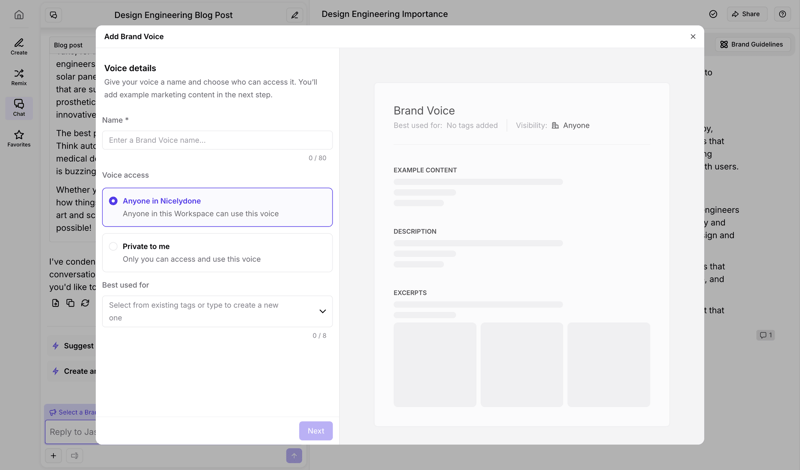The height and width of the screenshot is (470, 800).
Task: Click the Design Engineering Blog Post title
Action: pos(173,15)
